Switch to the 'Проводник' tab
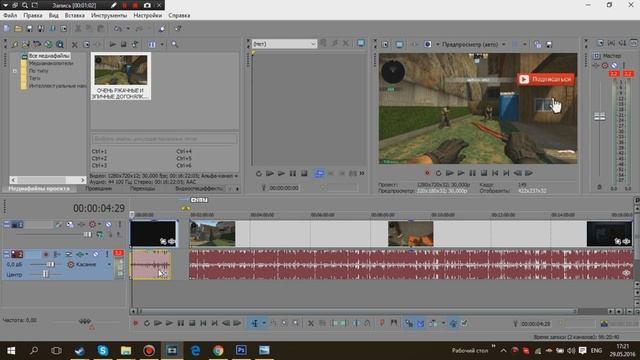 [98, 189]
